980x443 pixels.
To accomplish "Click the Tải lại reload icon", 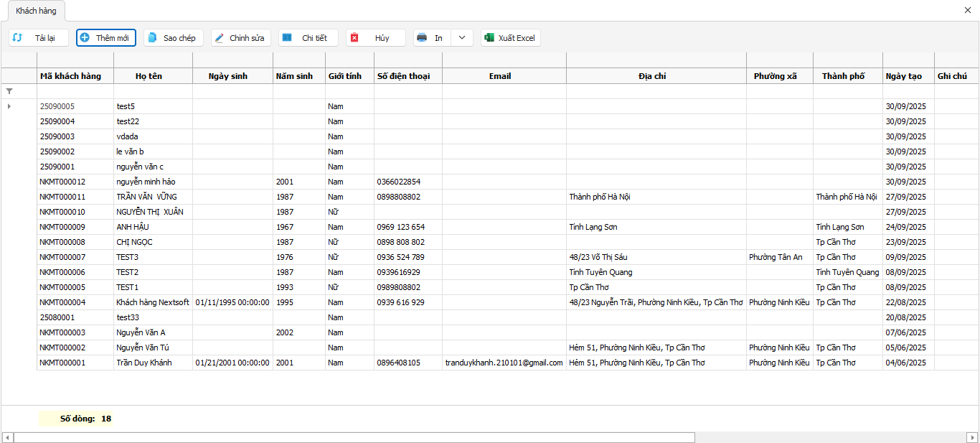I will (x=18, y=38).
